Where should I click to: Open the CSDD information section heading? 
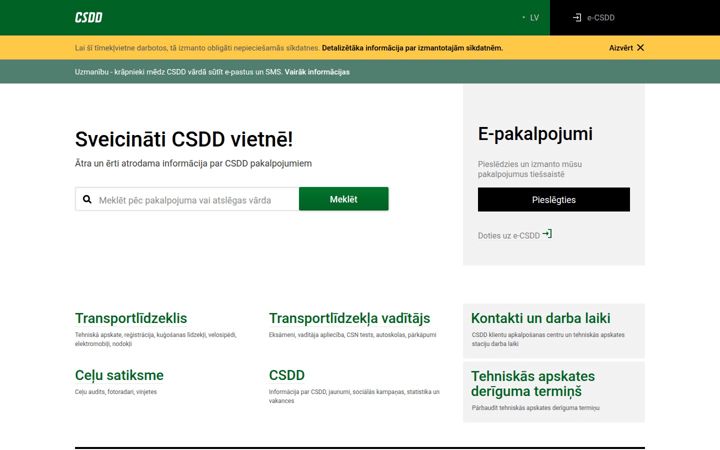tap(287, 375)
